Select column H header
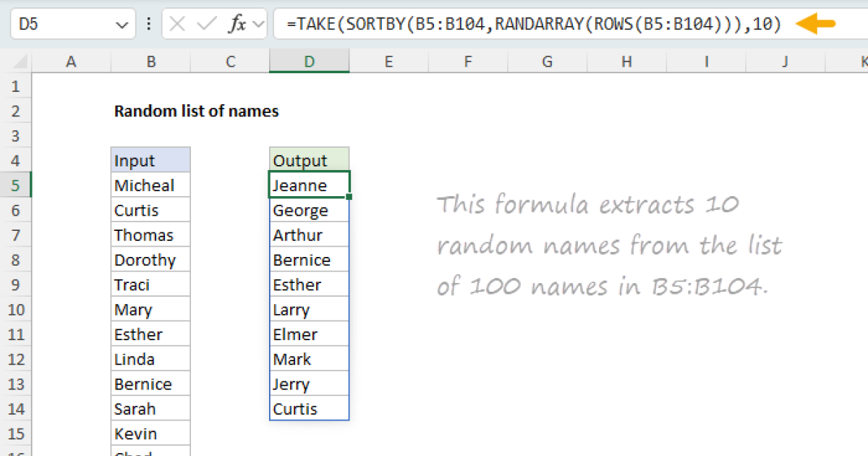 point(626,62)
